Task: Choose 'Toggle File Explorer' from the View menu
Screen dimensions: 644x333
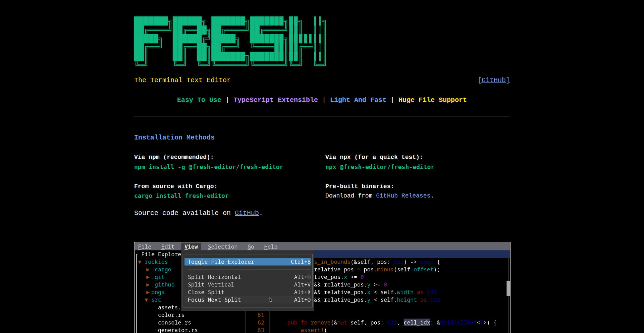Action: 248,262
